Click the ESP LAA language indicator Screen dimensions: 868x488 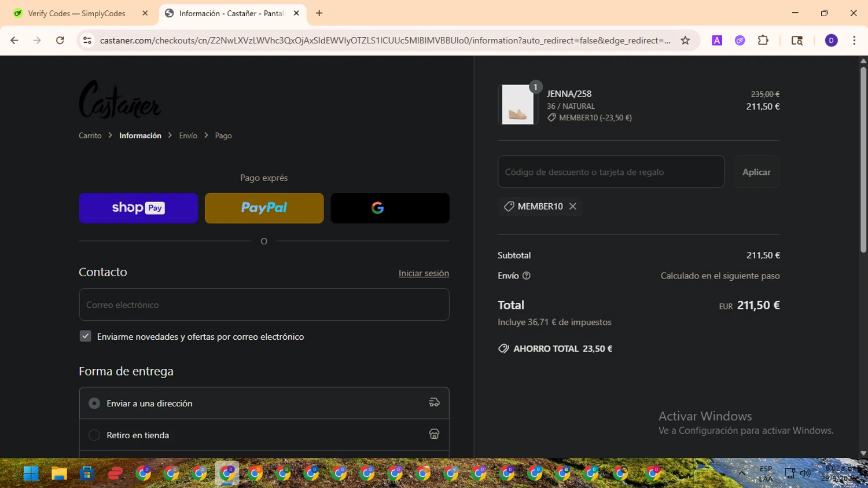[766, 474]
